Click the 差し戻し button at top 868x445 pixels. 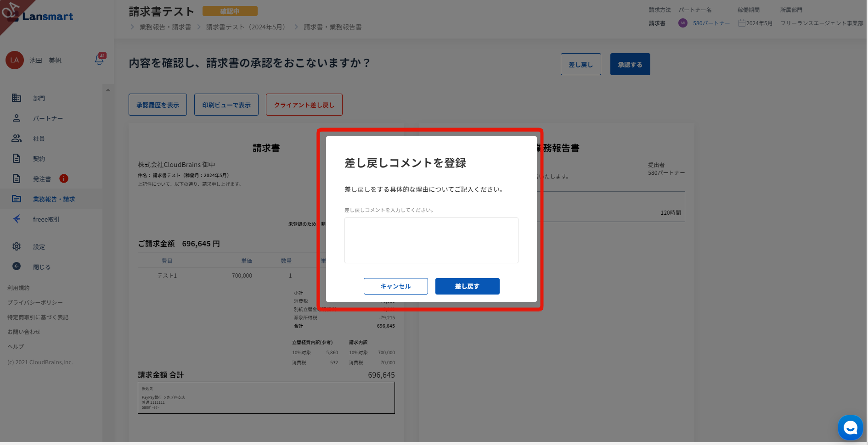click(x=581, y=64)
